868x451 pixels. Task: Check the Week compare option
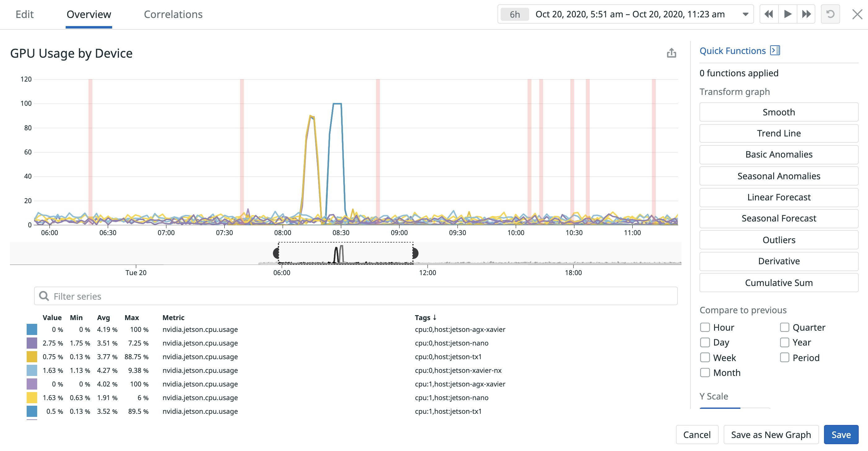[x=705, y=357]
